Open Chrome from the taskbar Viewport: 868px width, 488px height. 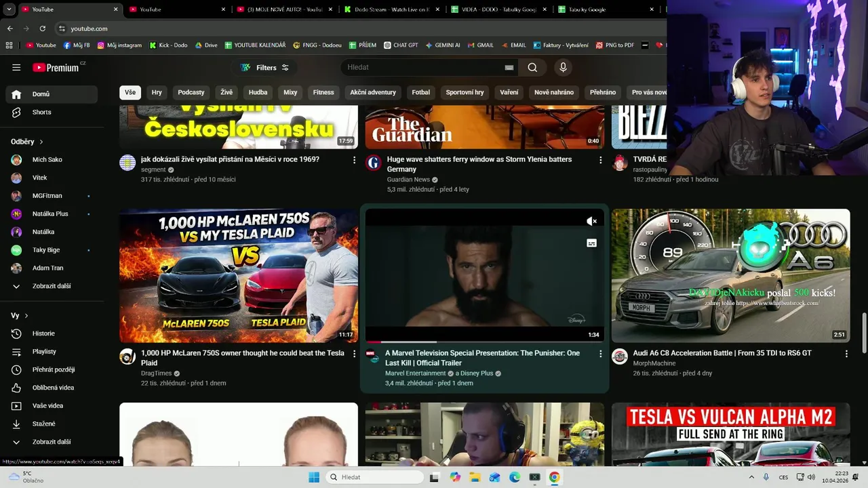554,477
